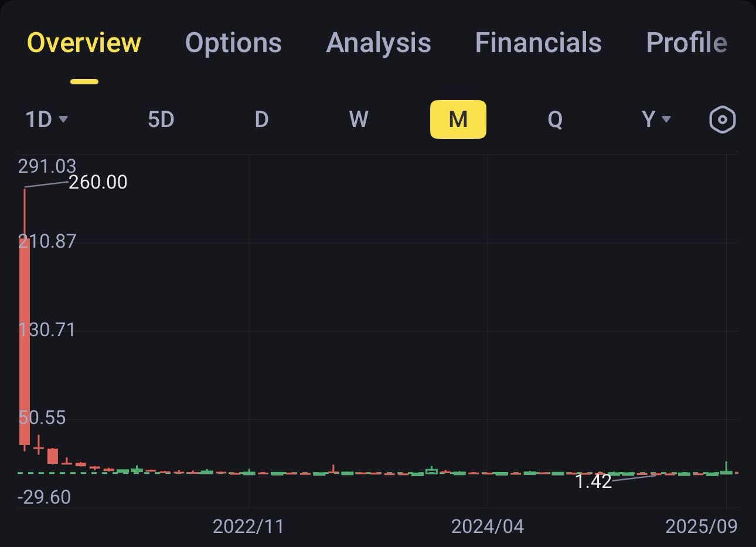Select the 5D chart range
This screenshot has height=547, width=756.
[161, 119]
